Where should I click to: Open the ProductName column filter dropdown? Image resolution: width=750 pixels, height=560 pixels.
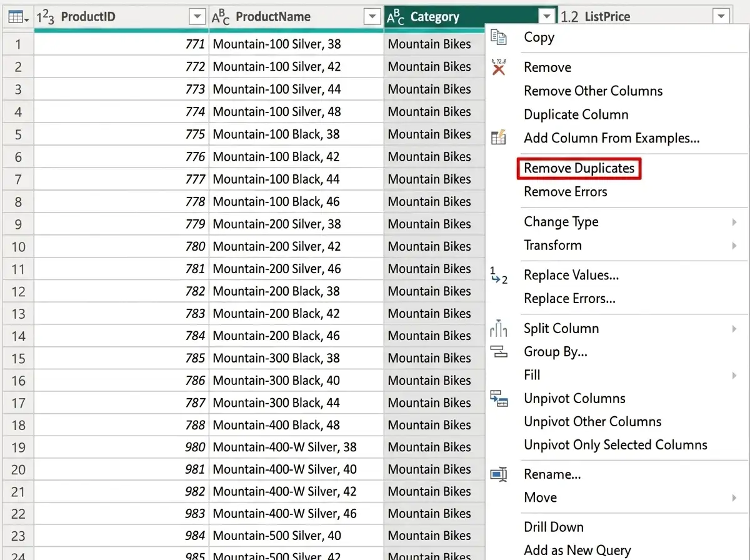pyautogui.click(x=372, y=17)
